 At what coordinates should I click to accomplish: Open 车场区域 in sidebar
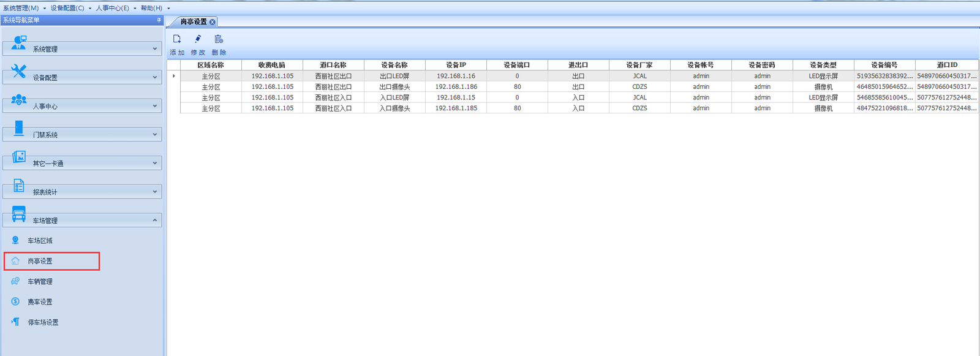[40, 241]
